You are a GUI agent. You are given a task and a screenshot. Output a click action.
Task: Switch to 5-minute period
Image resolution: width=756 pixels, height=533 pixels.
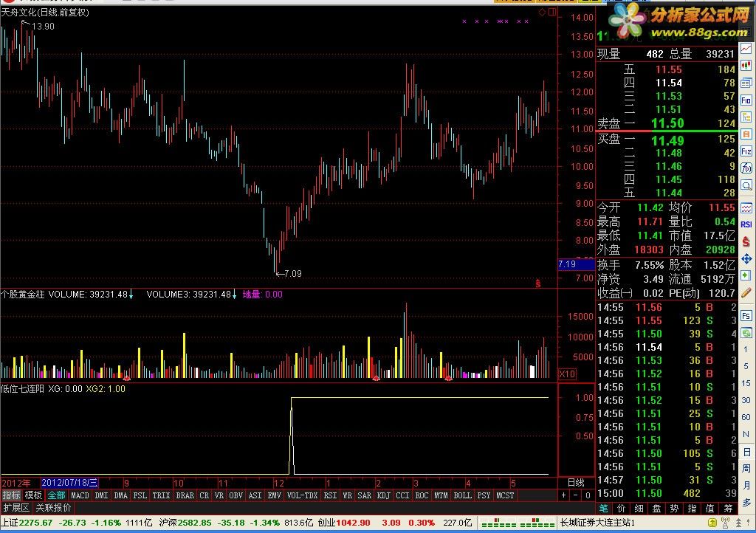pyautogui.click(x=746, y=366)
